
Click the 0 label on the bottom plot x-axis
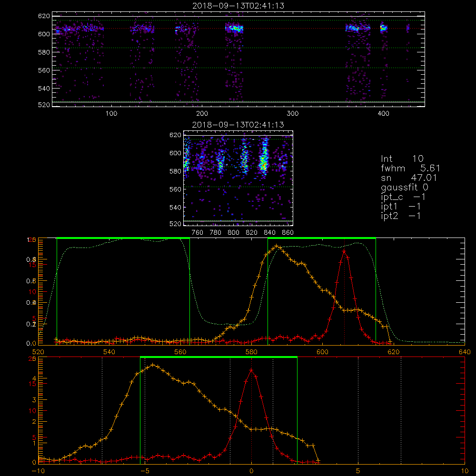[x=251, y=471]
